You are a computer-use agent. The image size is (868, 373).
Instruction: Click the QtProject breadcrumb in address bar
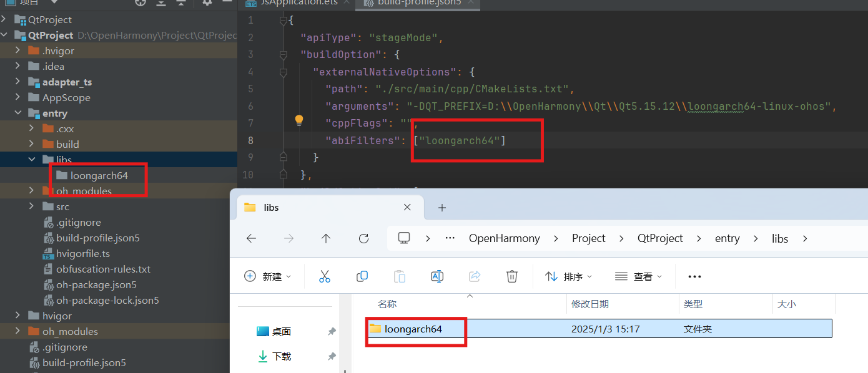point(660,238)
